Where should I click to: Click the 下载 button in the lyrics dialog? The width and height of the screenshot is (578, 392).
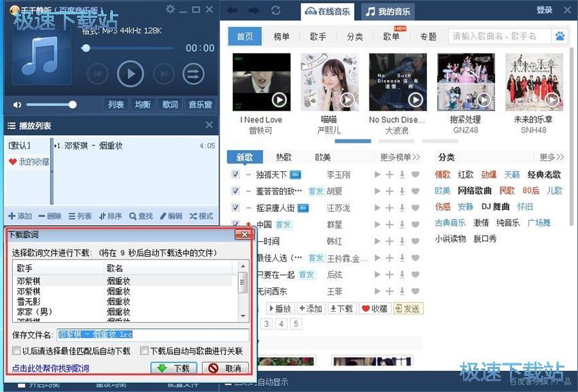coord(173,368)
